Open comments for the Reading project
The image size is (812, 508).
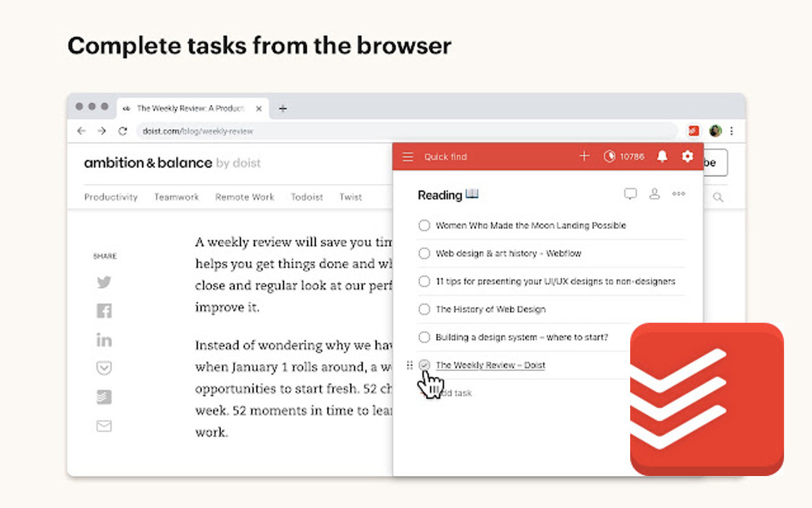click(630, 194)
